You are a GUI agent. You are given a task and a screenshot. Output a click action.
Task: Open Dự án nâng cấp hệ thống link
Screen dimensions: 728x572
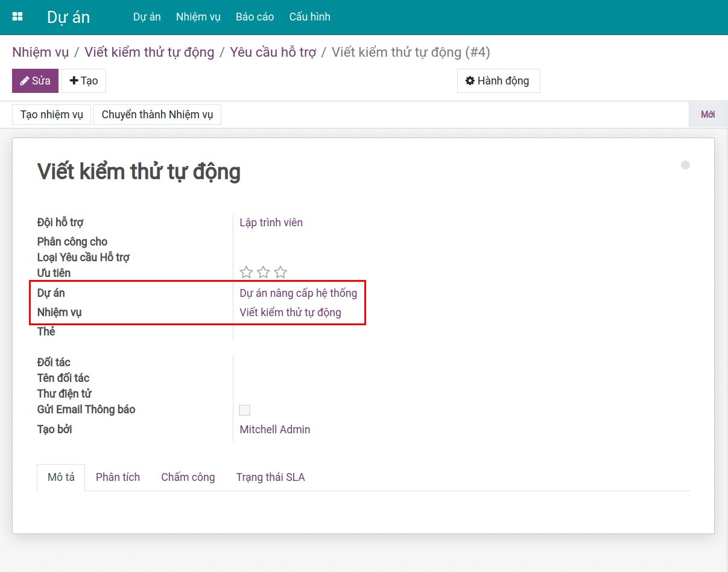[x=298, y=293]
